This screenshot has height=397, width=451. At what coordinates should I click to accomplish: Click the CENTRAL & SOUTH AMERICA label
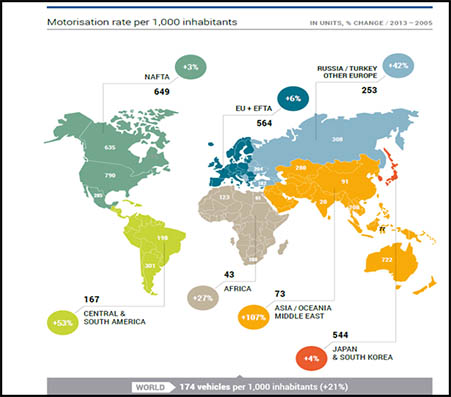pos(114,318)
